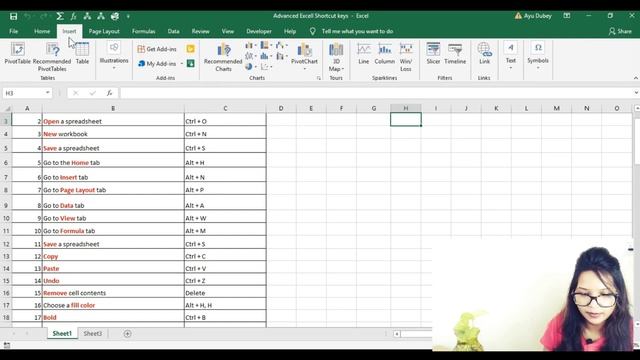Select the row 10 header

coord(6,218)
